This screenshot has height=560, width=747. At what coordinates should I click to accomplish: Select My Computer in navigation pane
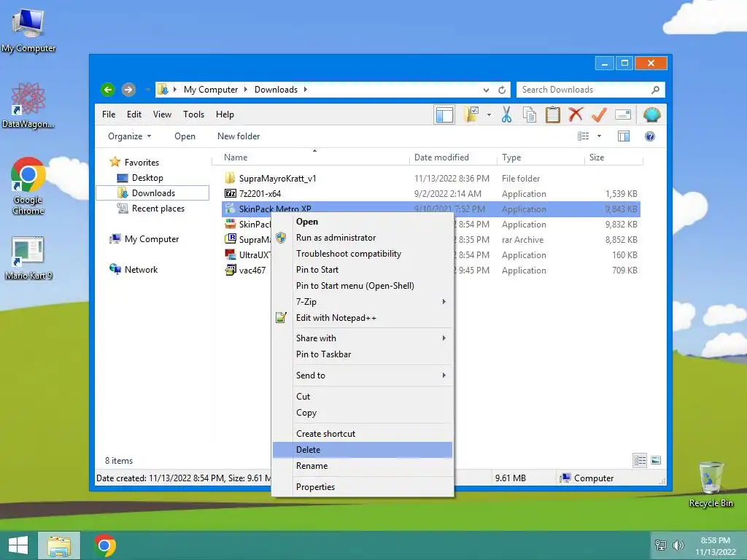coord(152,239)
